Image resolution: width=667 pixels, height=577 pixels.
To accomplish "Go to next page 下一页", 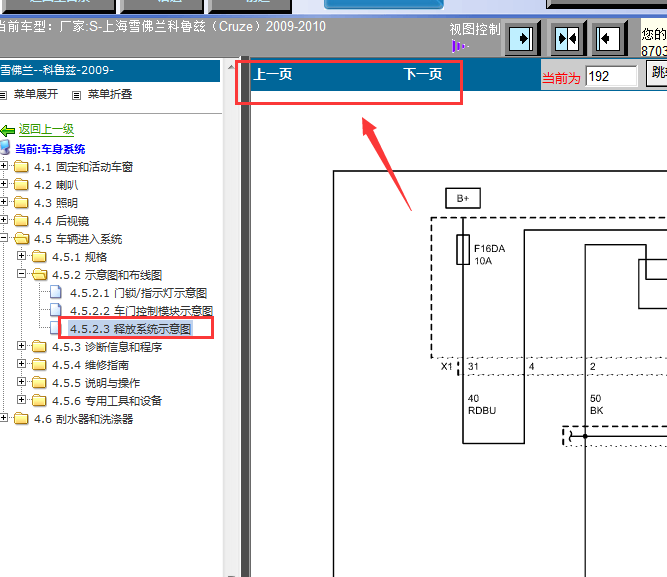I will point(423,74).
